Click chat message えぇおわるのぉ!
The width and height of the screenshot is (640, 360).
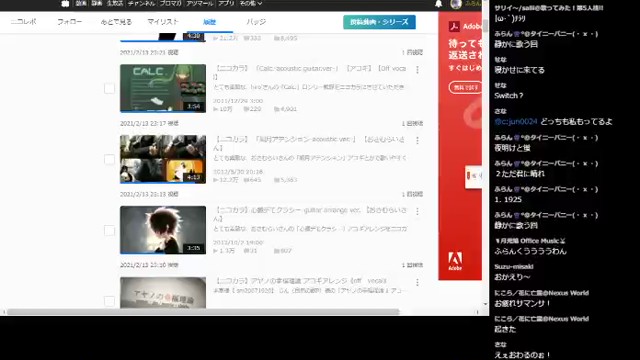tap(522, 355)
